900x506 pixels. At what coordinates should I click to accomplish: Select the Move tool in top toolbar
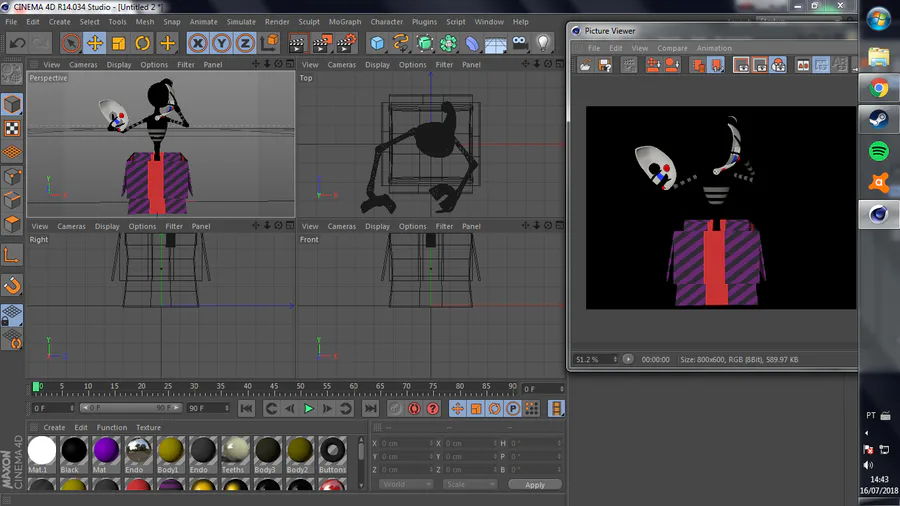(95, 43)
